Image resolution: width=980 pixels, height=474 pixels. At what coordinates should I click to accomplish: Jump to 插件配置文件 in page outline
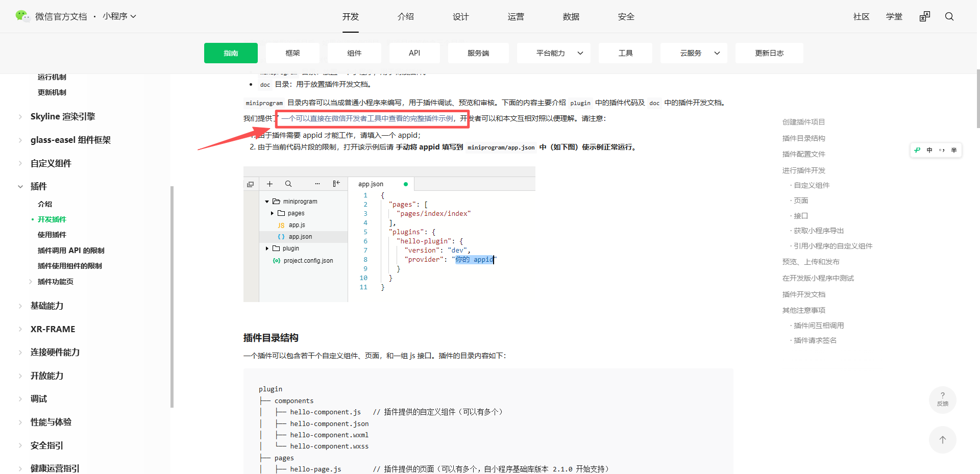804,154
